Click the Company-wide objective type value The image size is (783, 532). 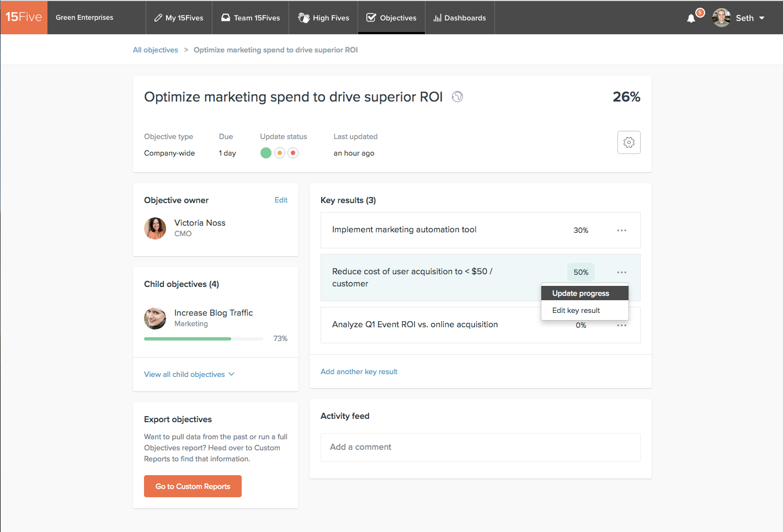tap(169, 153)
